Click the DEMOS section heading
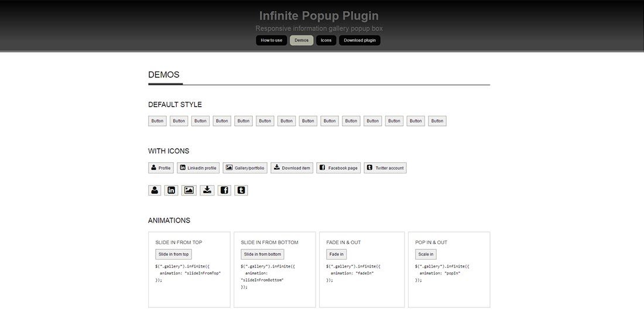Screen dimensions: 644x322 click(164, 75)
